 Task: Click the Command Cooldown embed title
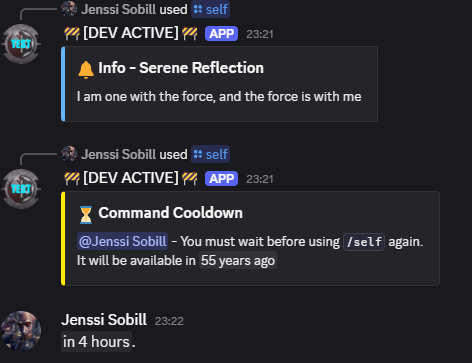170,213
